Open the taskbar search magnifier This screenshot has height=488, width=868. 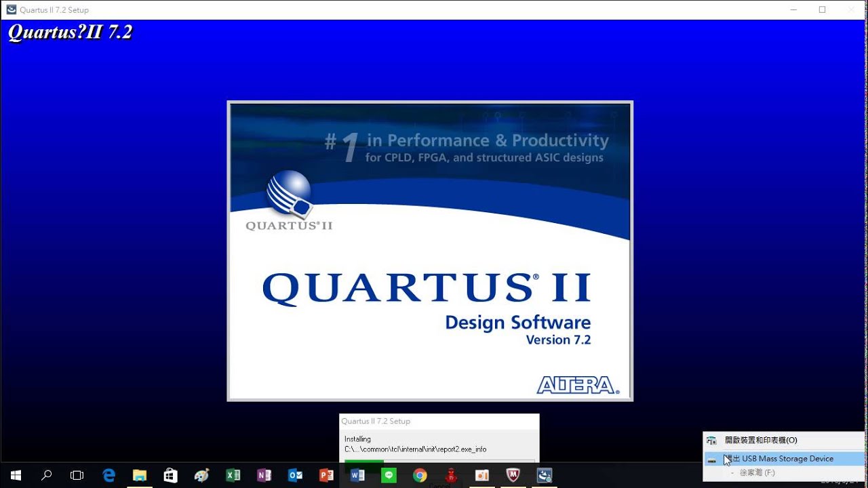click(47, 476)
